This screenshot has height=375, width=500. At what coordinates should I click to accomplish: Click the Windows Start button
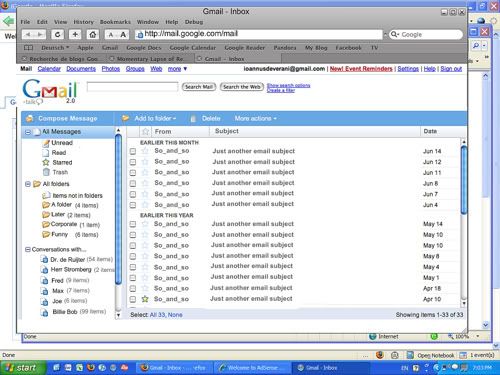pyautogui.click(x=22, y=368)
